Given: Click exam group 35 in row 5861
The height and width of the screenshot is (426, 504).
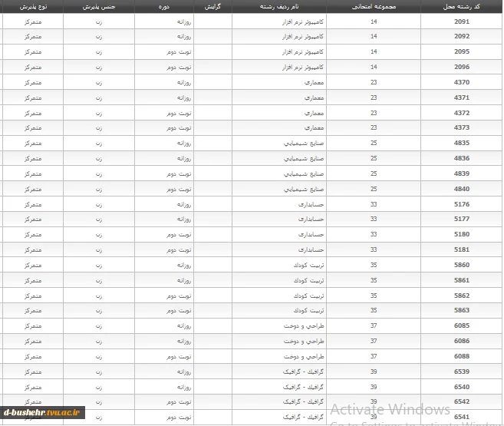Looking at the screenshot, I should coord(374,280).
